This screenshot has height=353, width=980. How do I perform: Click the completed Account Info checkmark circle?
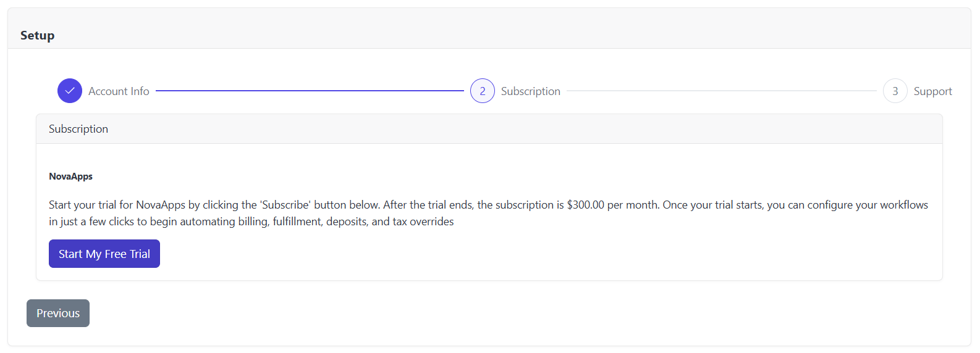click(70, 91)
